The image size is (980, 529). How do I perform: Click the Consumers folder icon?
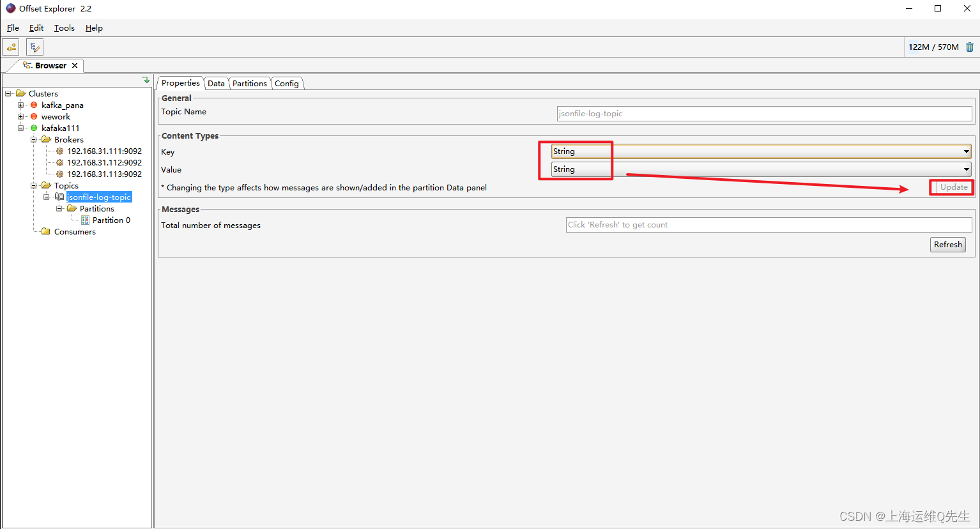(46, 231)
